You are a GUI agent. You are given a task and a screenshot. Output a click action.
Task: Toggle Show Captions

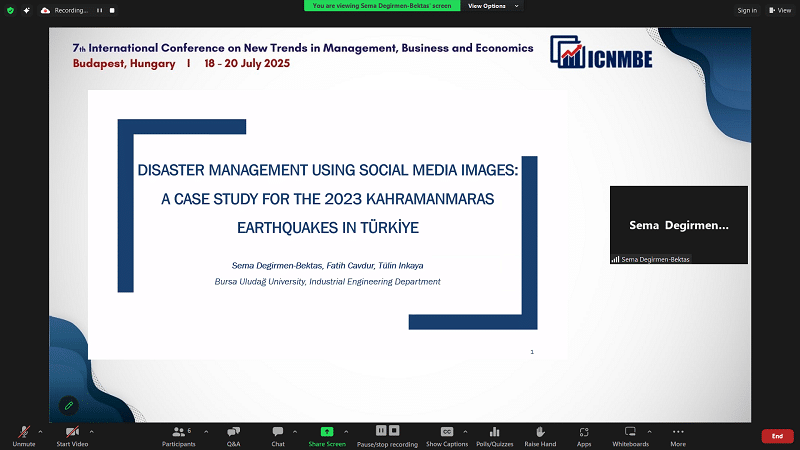[x=447, y=432]
